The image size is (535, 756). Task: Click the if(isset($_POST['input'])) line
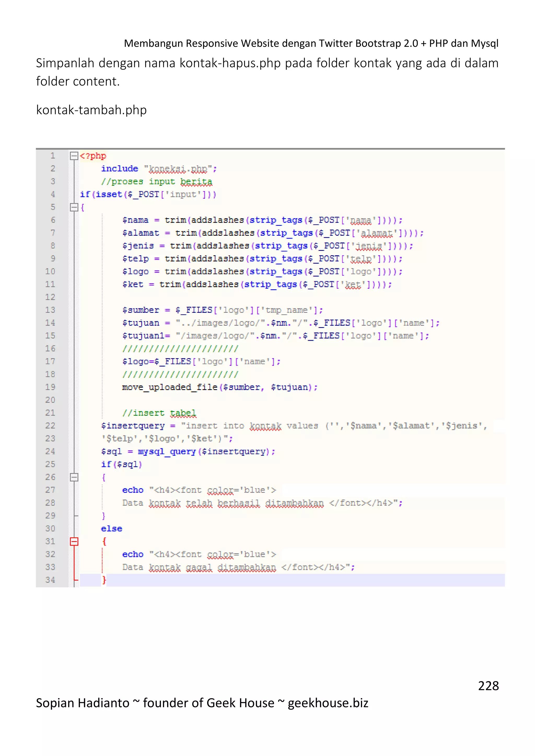coord(148,194)
